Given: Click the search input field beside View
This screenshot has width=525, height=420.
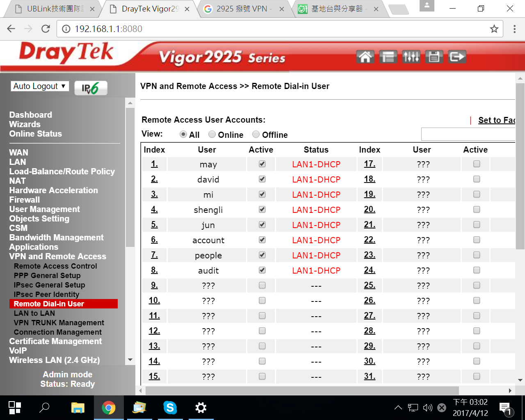Looking at the screenshot, I should tap(468, 134).
